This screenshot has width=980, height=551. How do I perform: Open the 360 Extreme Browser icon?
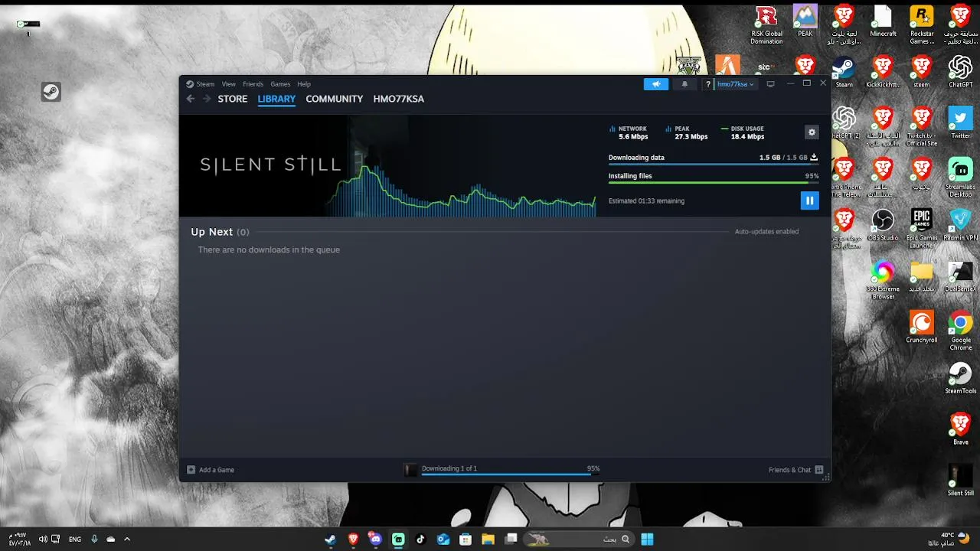coord(883,279)
